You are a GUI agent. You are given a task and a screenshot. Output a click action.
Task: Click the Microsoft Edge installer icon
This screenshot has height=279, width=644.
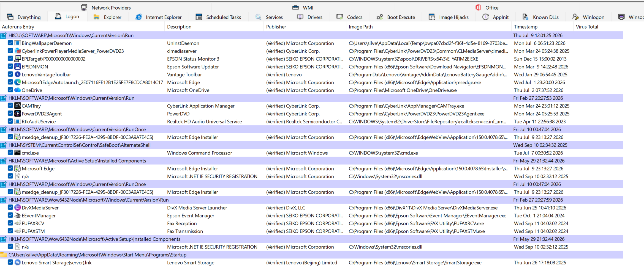[x=18, y=168]
